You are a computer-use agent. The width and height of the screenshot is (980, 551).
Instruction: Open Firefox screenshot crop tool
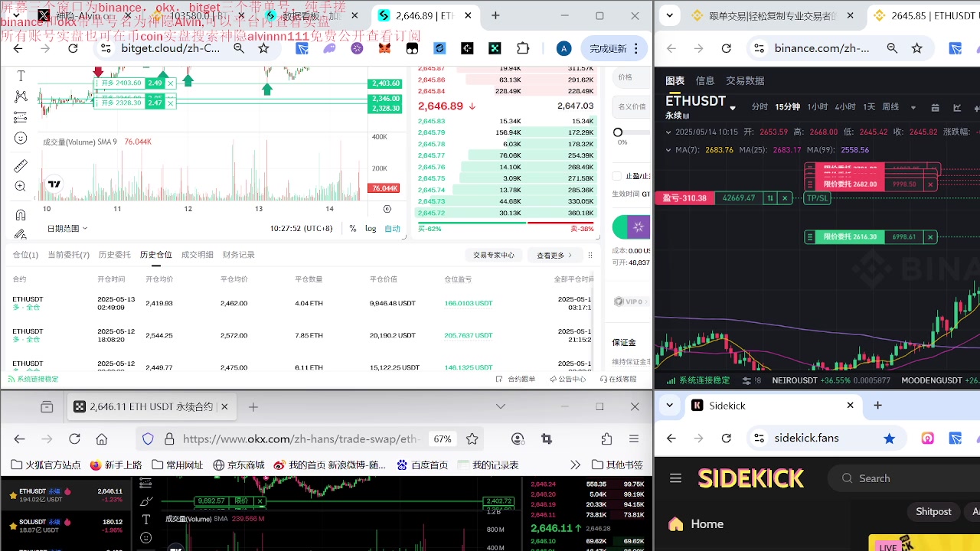click(x=547, y=439)
